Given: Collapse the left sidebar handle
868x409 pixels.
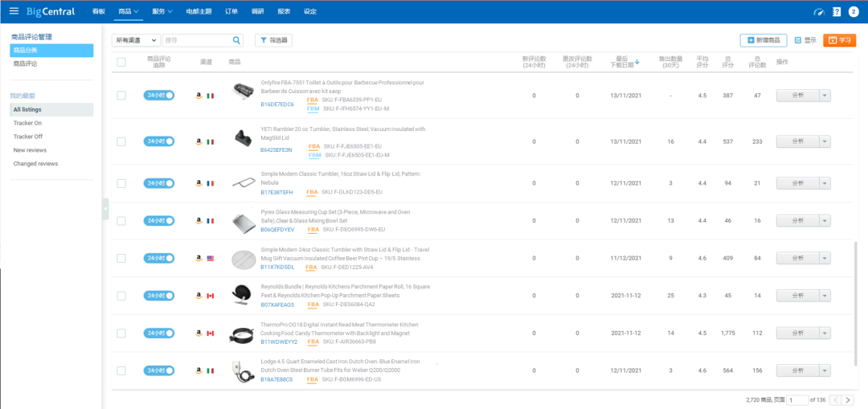Looking at the screenshot, I should pos(105,209).
